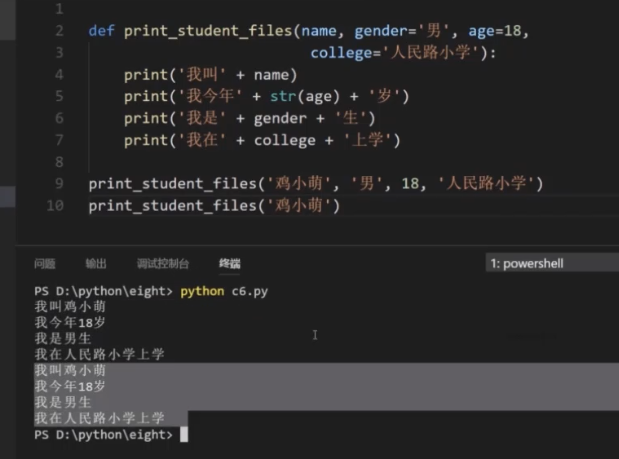The width and height of the screenshot is (619, 459).
Task: Click 'print_student_files' in the def line
Action: [x=208, y=31]
